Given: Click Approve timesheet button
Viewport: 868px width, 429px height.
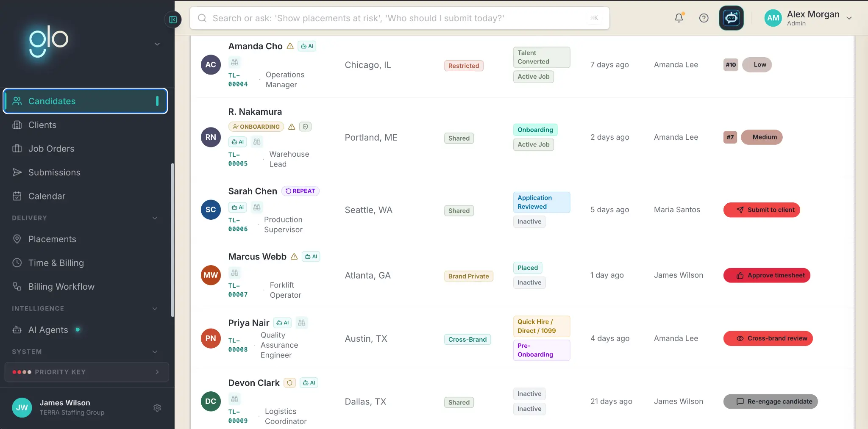Looking at the screenshot, I should pos(767,275).
